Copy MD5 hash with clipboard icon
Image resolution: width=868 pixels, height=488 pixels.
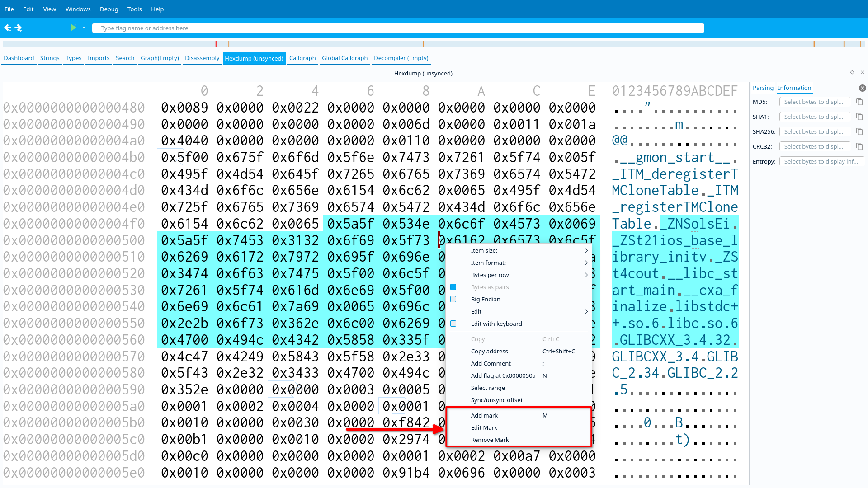pyautogui.click(x=859, y=102)
